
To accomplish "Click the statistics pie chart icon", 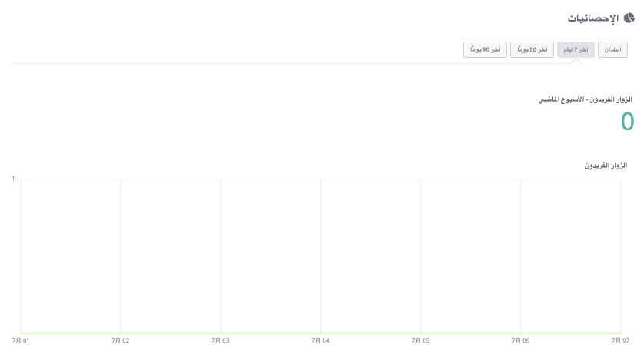I will (629, 18).
